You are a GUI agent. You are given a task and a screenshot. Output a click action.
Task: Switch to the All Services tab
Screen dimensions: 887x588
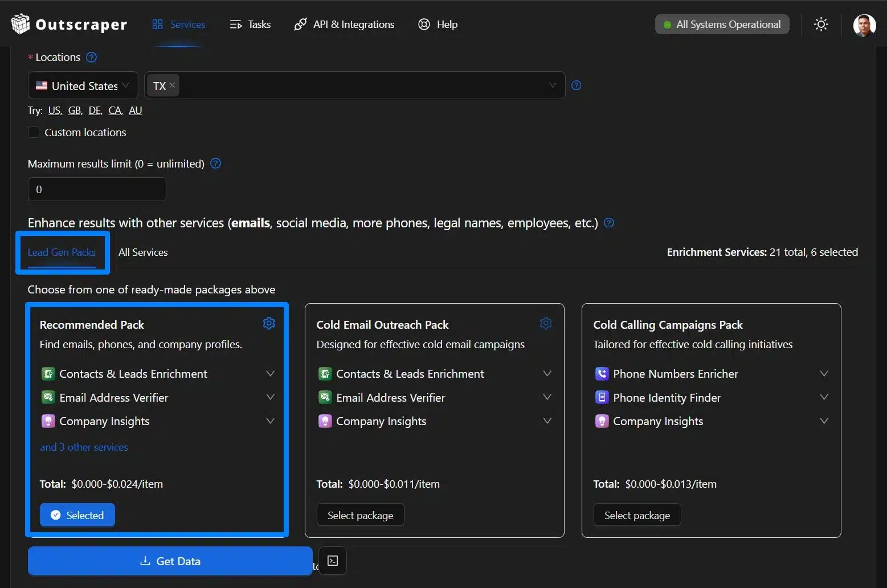pos(143,252)
